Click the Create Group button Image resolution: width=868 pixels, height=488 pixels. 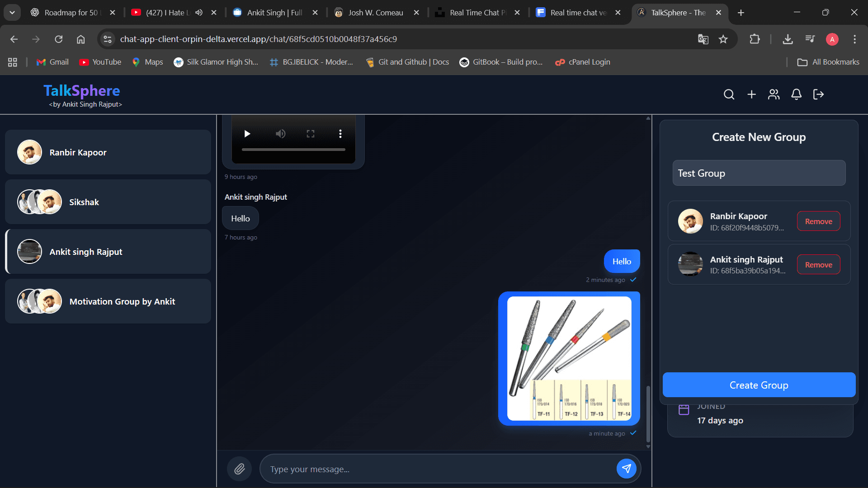tap(759, 385)
